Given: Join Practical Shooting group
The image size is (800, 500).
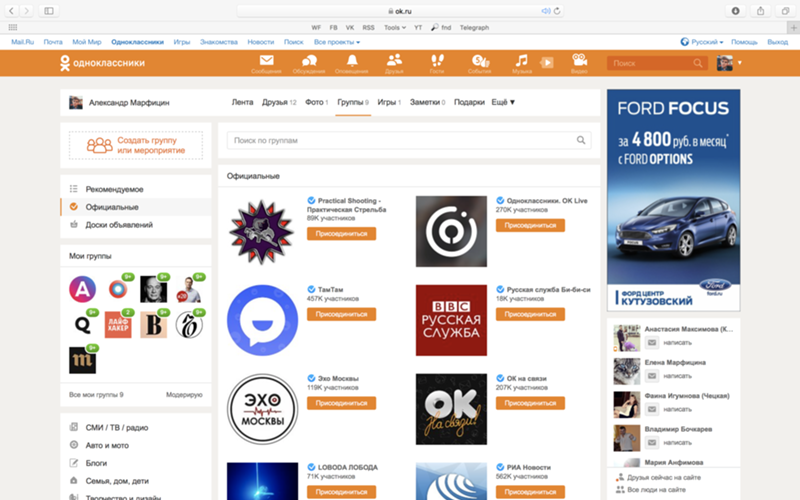Looking at the screenshot, I should pyautogui.click(x=341, y=234).
